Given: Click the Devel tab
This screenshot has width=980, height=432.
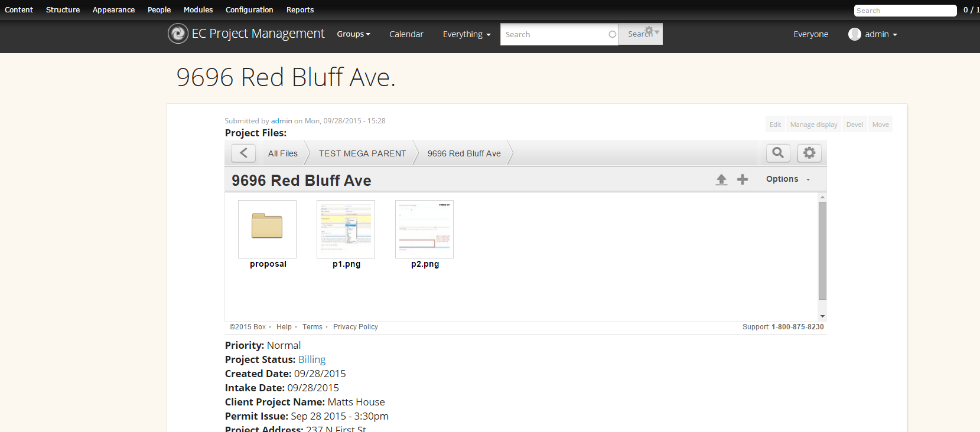Looking at the screenshot, I should click(x=855, y=124).
